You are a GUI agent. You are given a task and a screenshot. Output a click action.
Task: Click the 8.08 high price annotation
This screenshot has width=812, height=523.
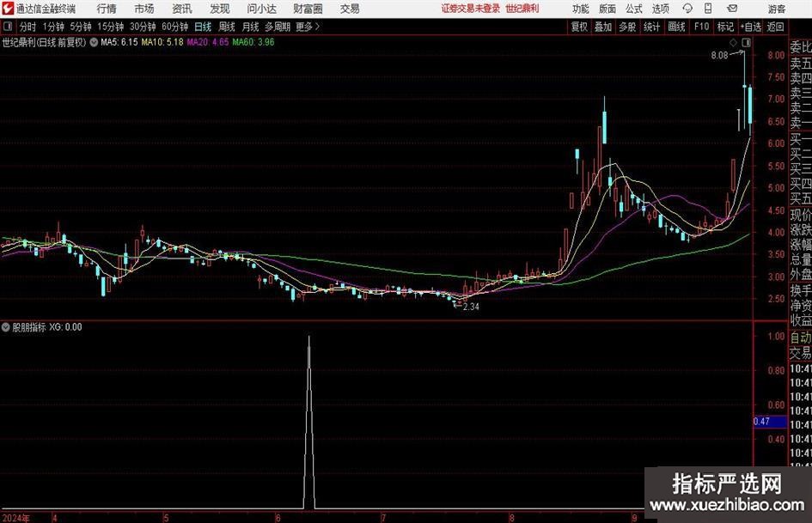719,56
